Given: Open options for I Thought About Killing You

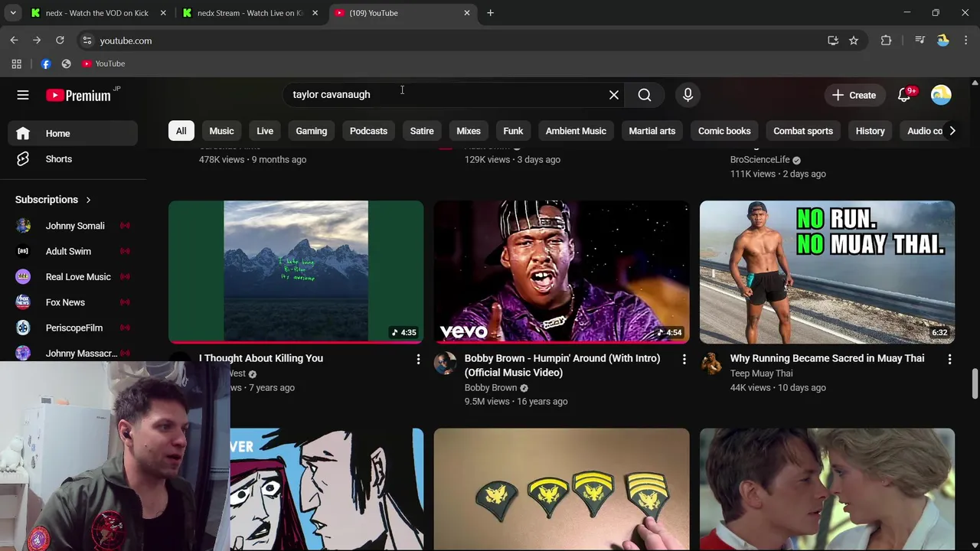Looking at the screenshot, I should tap(418, 359).
